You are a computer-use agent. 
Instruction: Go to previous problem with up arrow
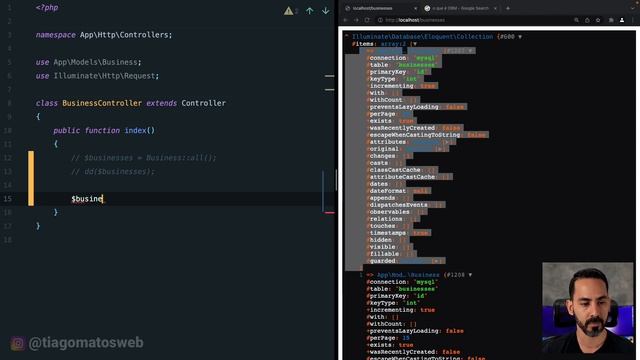coord(310,11)
